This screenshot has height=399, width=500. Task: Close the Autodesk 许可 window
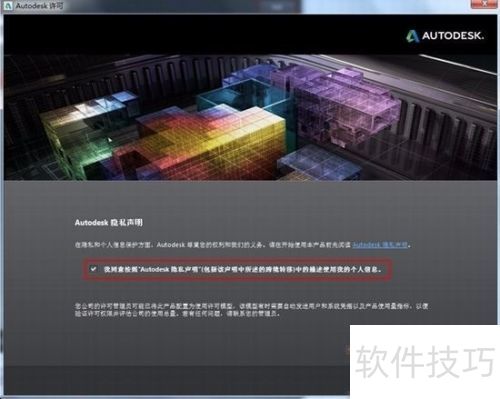[484, 4]
